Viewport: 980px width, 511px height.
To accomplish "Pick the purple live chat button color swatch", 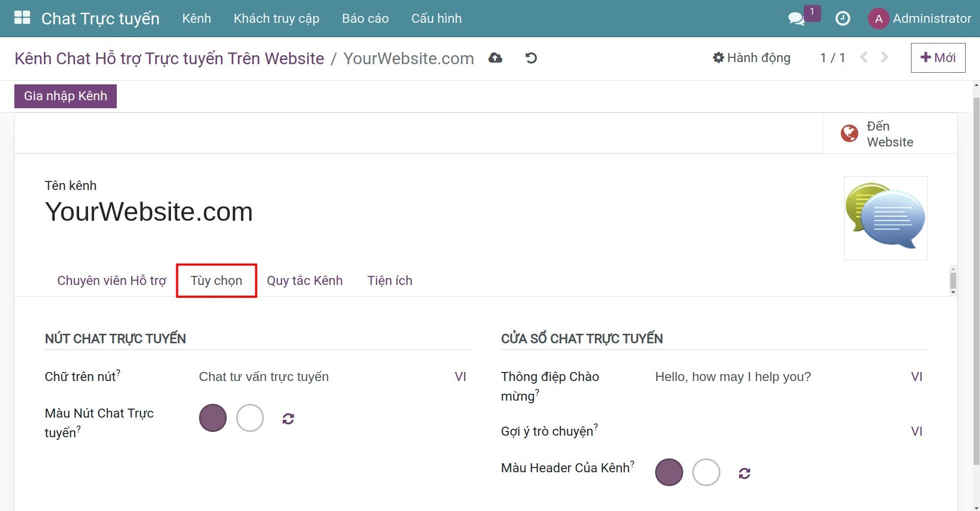I will click(213, 418).
